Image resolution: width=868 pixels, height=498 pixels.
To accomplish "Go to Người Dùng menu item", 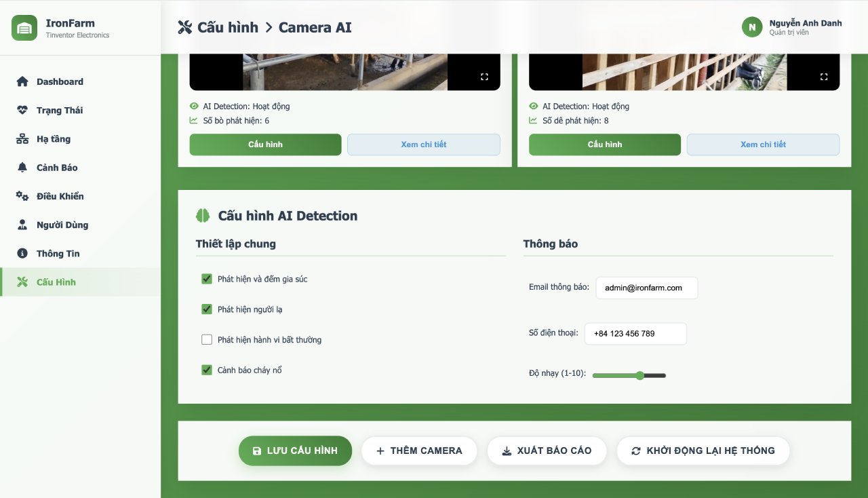I will (62, 225).
